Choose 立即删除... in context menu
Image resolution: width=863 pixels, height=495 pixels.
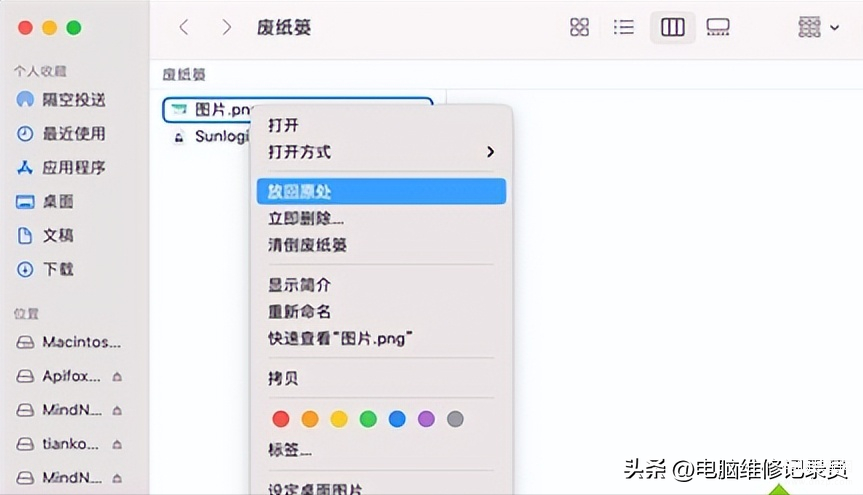pyautogui.click(x=305, y=219)
